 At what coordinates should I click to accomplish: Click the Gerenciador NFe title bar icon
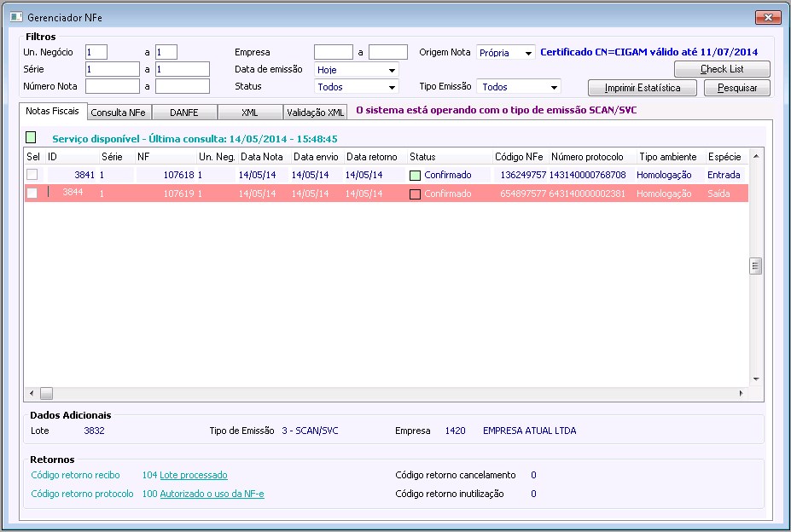15,16
